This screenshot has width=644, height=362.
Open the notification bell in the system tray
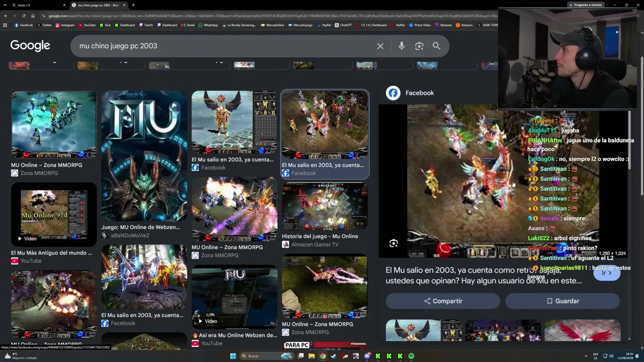[636, 356]
